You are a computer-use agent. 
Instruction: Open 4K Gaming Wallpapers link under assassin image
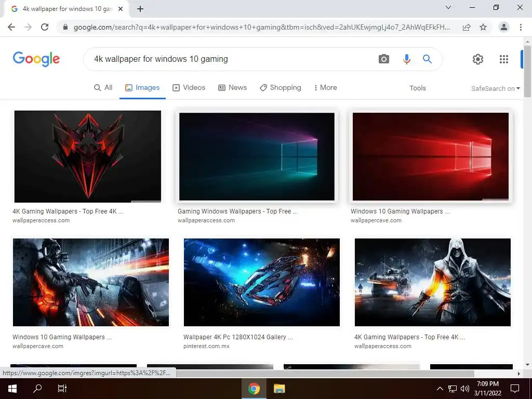coord(409,337)
